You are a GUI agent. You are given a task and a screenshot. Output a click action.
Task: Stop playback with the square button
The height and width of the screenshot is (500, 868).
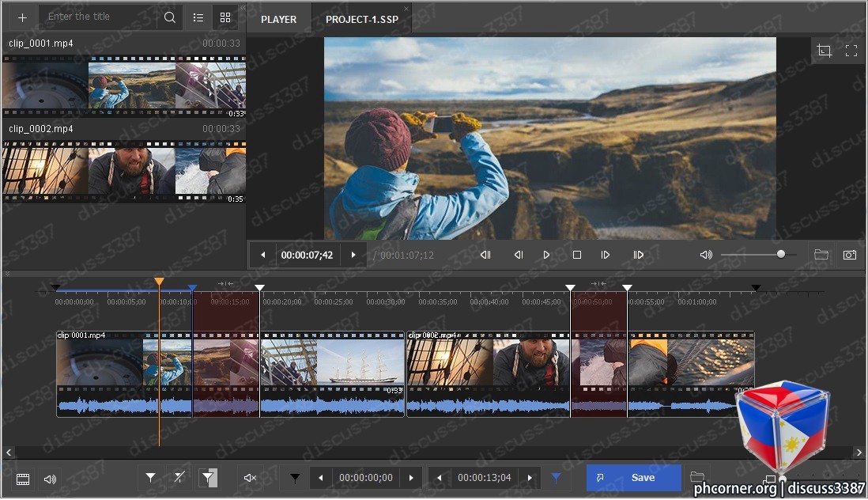click(x=577, y=255)
